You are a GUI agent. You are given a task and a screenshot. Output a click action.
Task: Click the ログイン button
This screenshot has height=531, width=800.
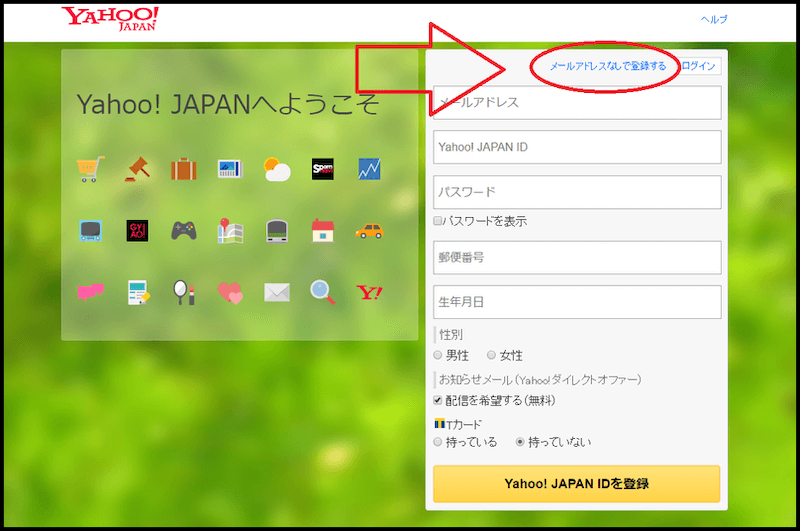(699, 66)
